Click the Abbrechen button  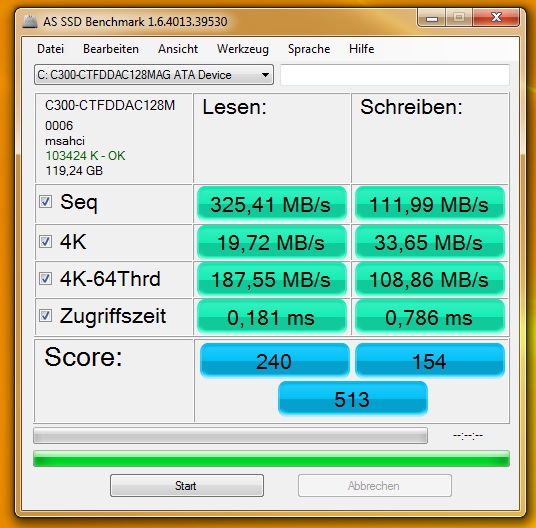[375, 485]
